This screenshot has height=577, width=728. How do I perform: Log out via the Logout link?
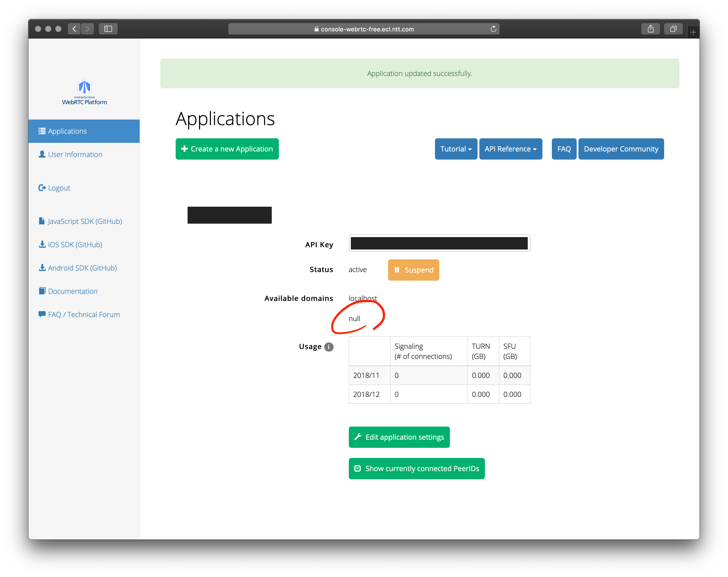(54, 188)
